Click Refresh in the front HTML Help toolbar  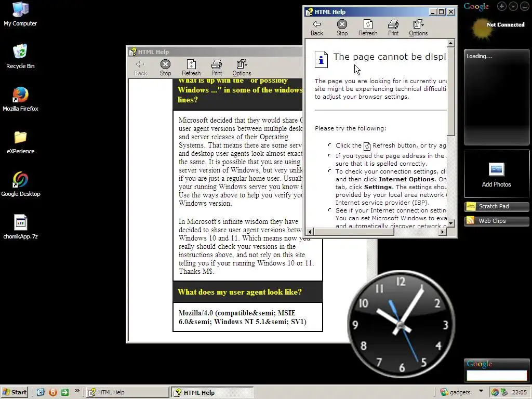coord(368,28)
